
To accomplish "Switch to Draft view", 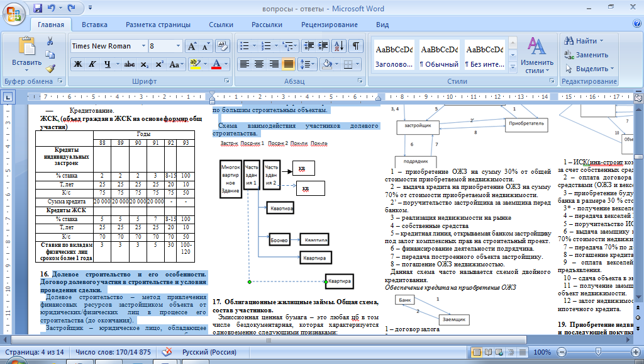I will tap(523, 352).
